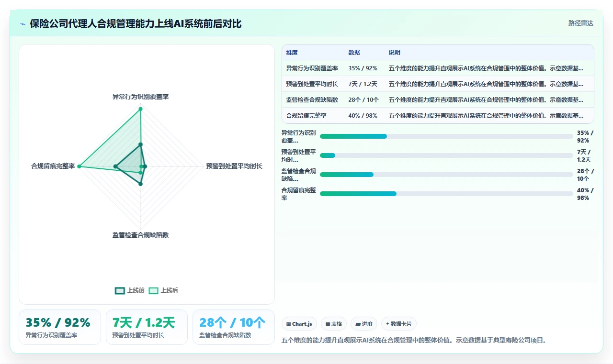The height and width of the screenshot is (364, 613).
Task: Click the 合规留痕完整率 progress bar
Action: (x=446, y=194)
